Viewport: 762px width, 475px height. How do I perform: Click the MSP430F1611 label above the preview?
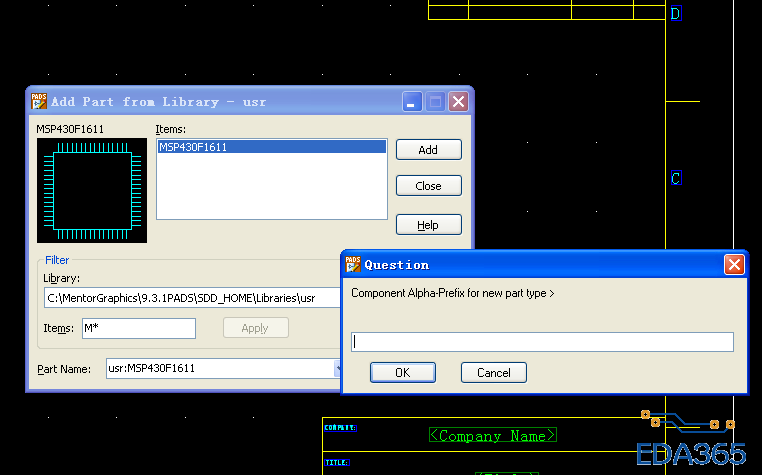point(70,129)
